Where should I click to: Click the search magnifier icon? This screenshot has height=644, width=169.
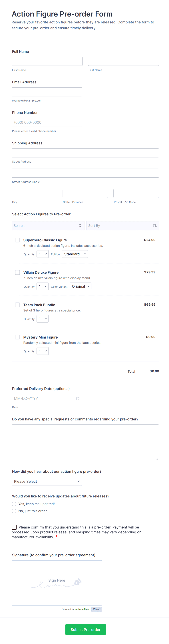[80, 226]
